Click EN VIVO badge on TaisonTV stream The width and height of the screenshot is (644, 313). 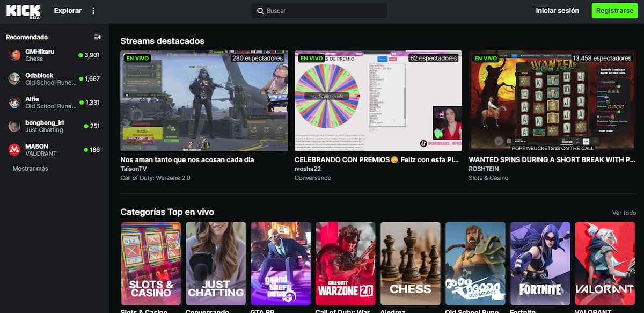pos(136,58)
